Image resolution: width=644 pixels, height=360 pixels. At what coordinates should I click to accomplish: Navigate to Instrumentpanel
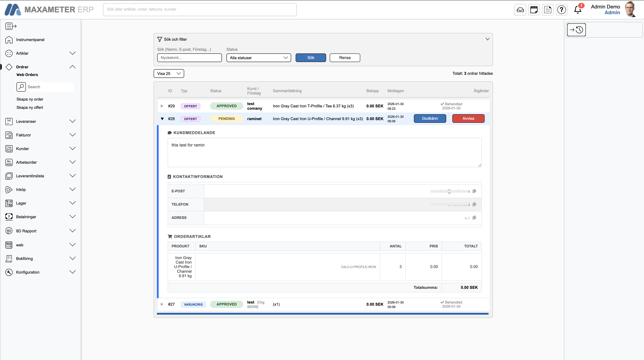pos(30,39)
